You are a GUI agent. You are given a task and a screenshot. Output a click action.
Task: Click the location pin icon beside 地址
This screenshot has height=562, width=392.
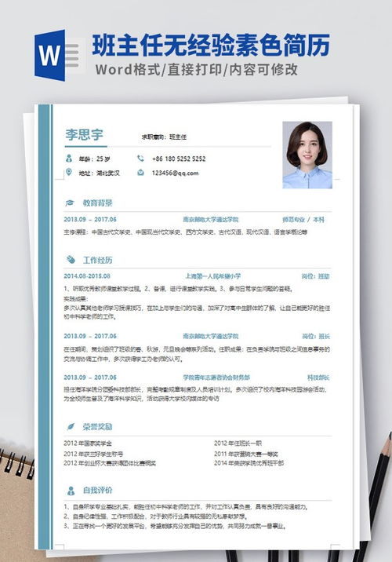tap(69, 173)
